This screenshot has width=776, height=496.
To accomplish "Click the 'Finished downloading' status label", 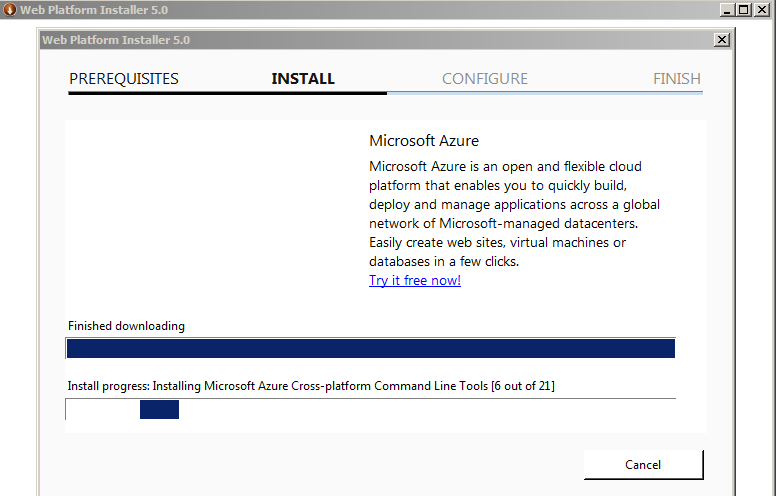I will (x=126, y=326).
